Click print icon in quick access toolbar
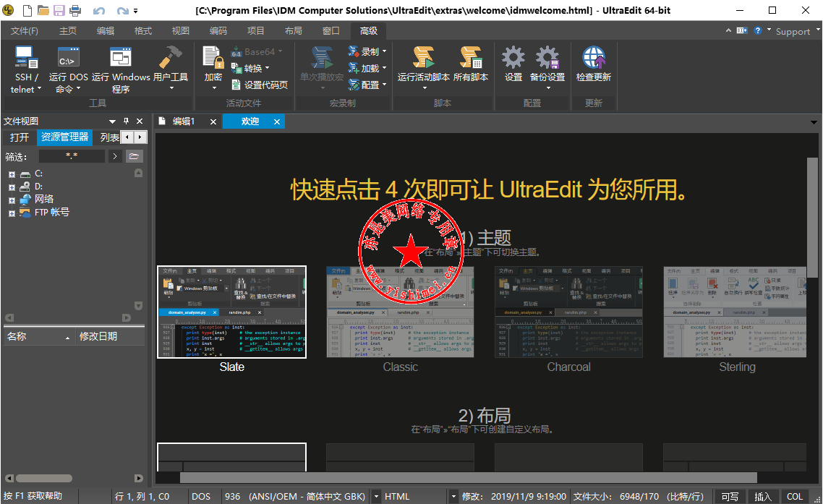This screenshot has width=823, height=504. 75,10
